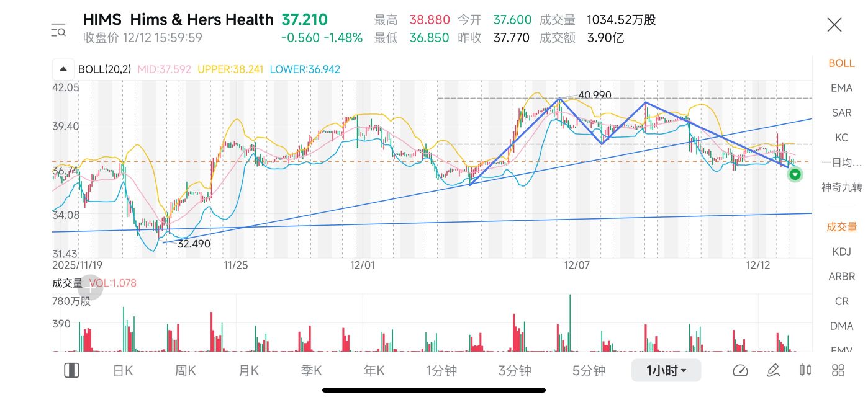Select 成交量 in the indicator sidebar
This screenshot has width=868, height=400.
point(841,227)
